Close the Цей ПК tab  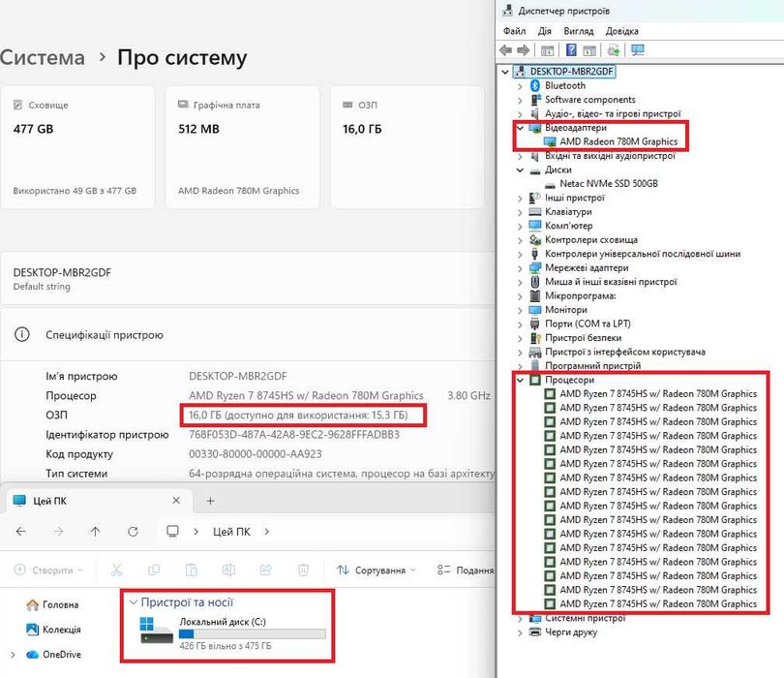176,501
